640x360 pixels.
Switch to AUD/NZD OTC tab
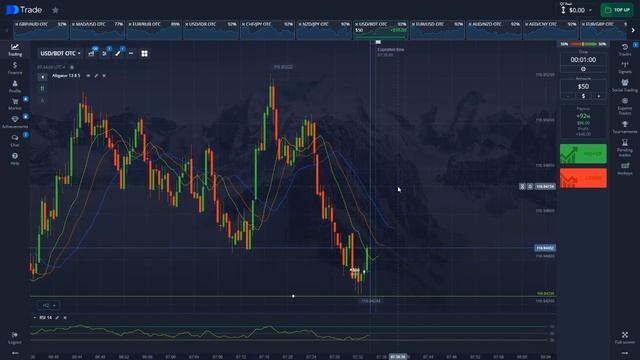coord(494,30)
